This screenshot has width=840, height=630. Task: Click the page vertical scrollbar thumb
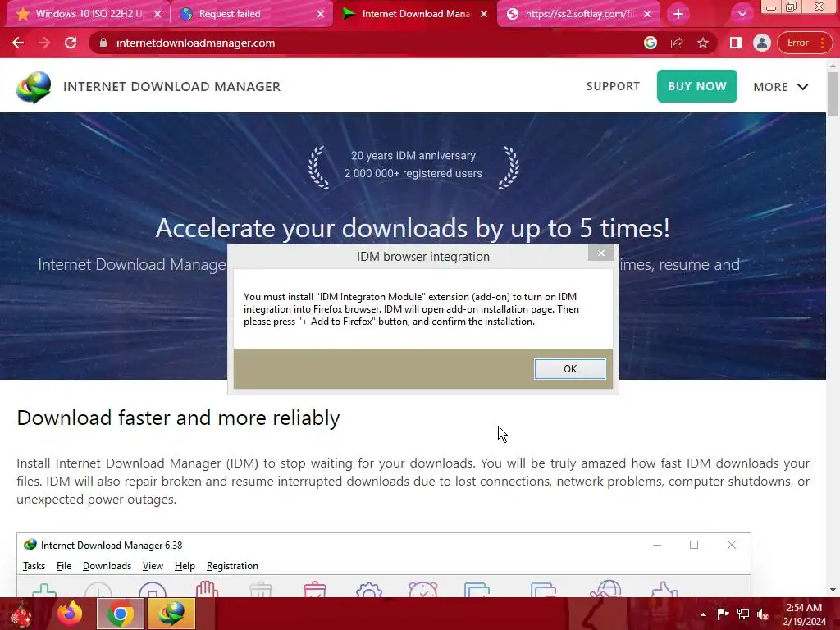[x=833, y=94]
